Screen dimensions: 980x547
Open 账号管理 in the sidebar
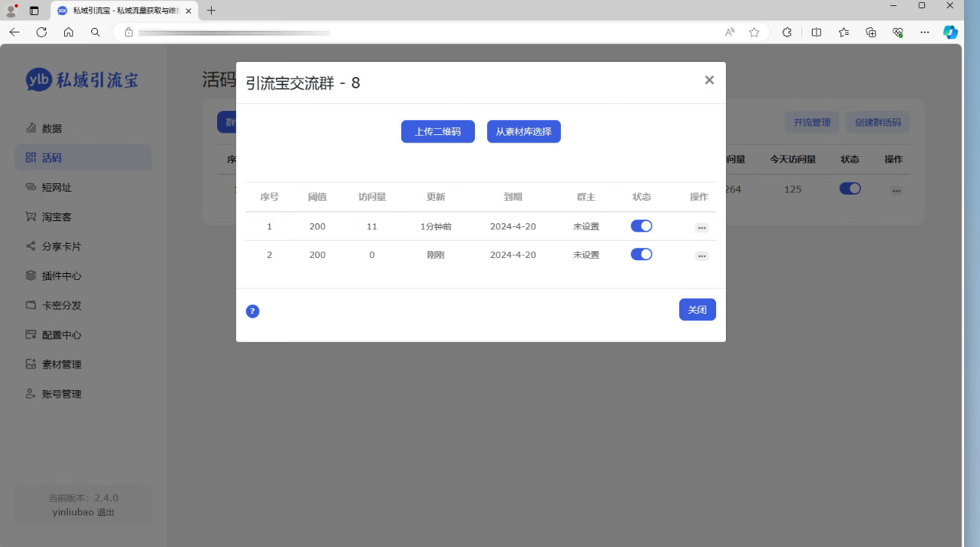61,394
